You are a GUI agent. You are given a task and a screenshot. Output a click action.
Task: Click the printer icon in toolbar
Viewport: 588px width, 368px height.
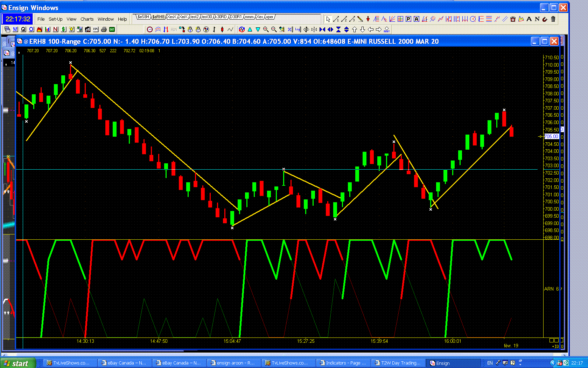[104, 29]
